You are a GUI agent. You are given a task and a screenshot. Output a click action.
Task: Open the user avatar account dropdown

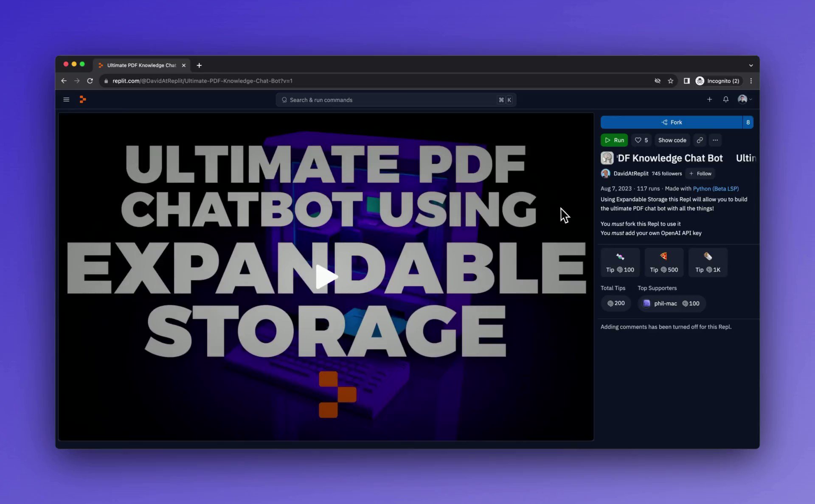pyautogui.click(x=745, y=99)
